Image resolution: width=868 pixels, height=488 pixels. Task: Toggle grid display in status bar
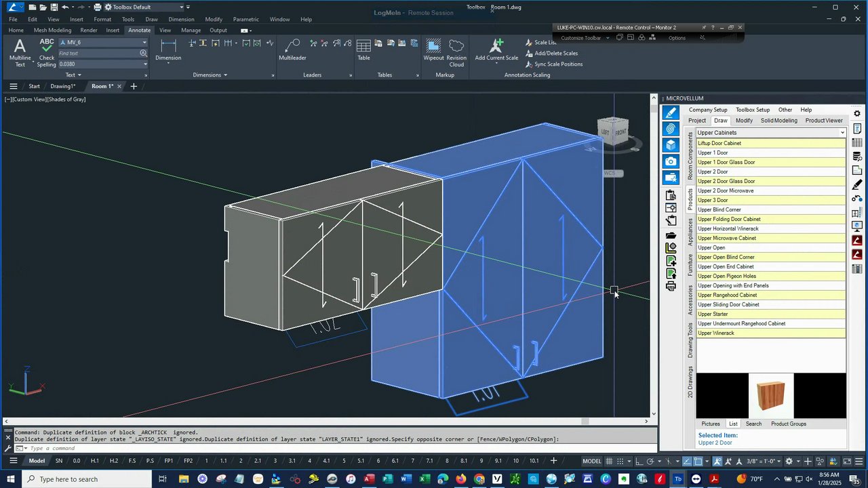coord(609,462)
